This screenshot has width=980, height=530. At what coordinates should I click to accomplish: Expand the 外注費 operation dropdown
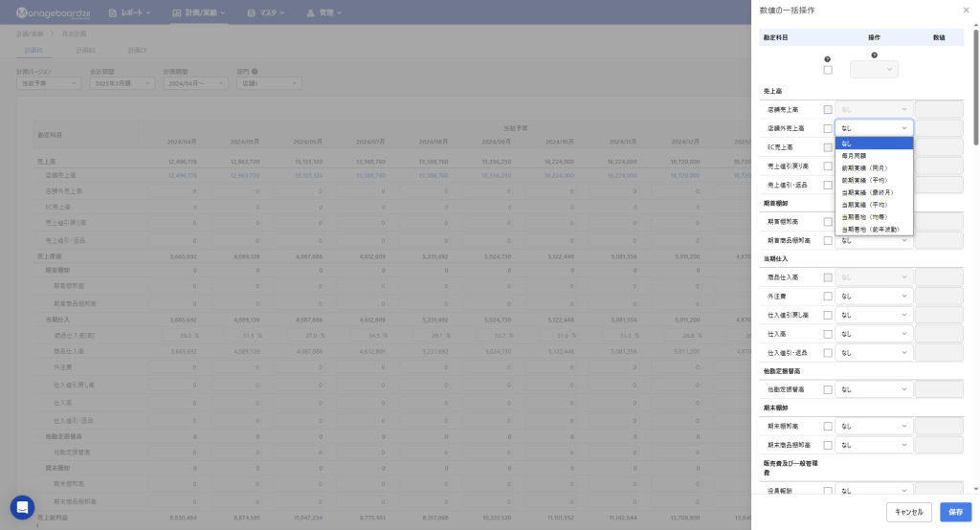click(x=874, y=297)
